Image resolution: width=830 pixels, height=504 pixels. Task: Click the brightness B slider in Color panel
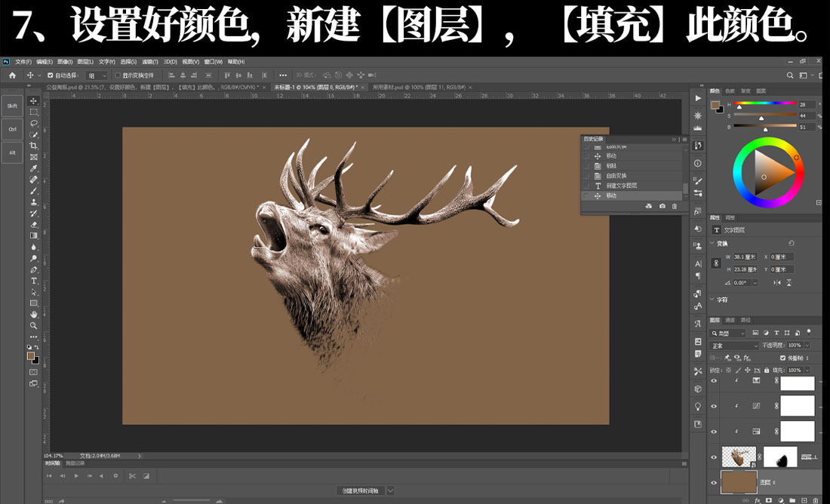tap(765, 126)
